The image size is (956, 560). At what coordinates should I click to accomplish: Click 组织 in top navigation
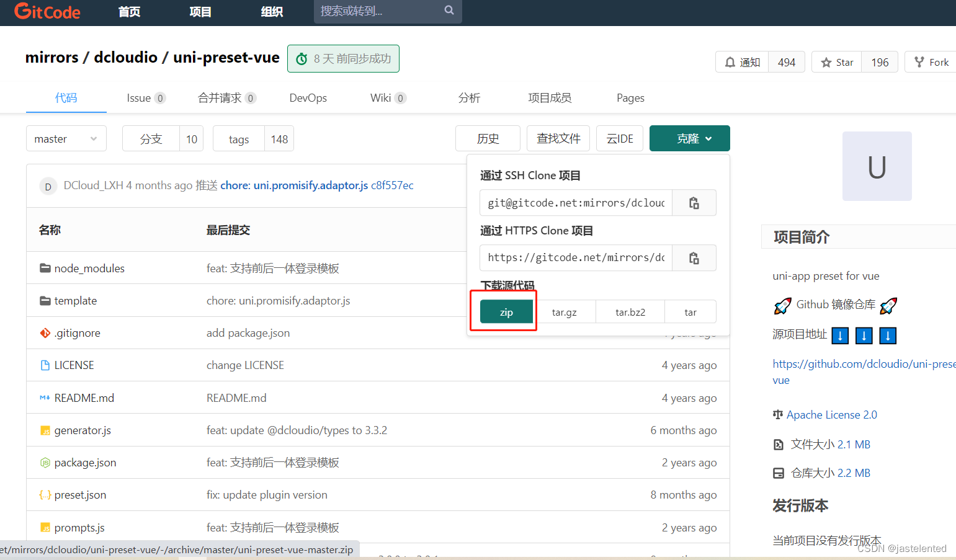click(x=272, y=12)
